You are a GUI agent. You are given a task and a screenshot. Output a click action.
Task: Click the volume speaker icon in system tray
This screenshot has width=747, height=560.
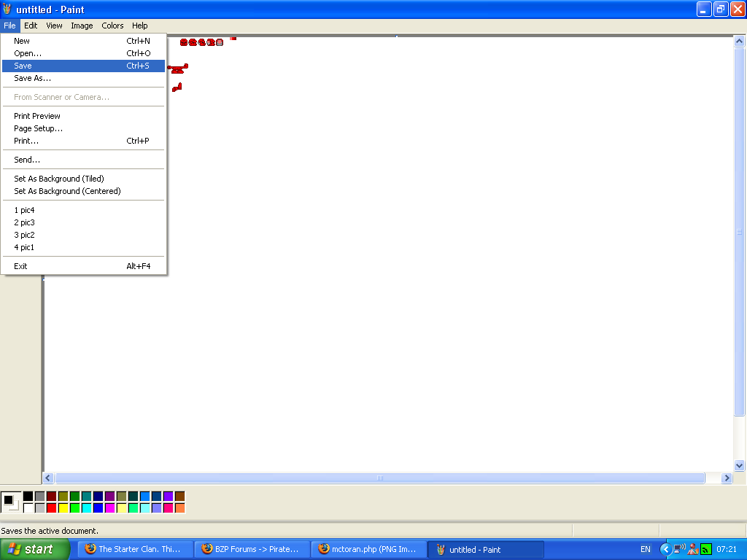click(679, 549)
